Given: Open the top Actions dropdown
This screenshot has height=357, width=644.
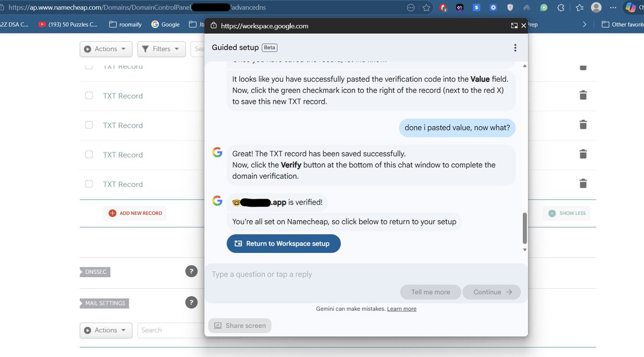Looking at the screenshot, I should [x=106, y=49].
